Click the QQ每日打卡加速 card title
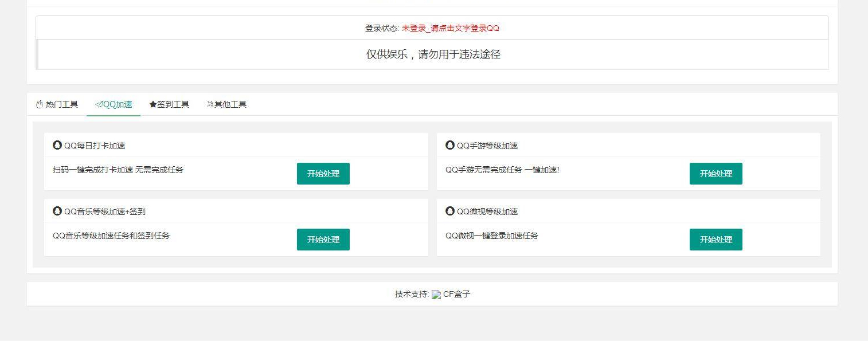 tap(95, 146)
